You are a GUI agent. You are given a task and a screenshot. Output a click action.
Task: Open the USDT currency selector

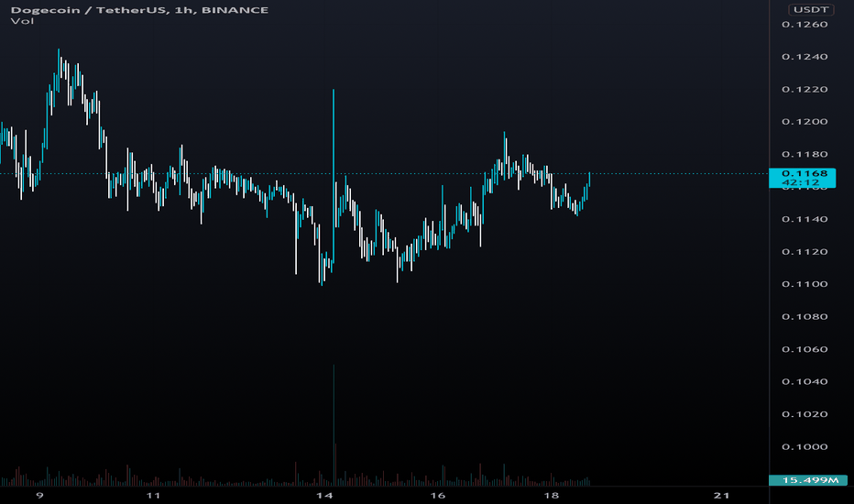(811, 9)
